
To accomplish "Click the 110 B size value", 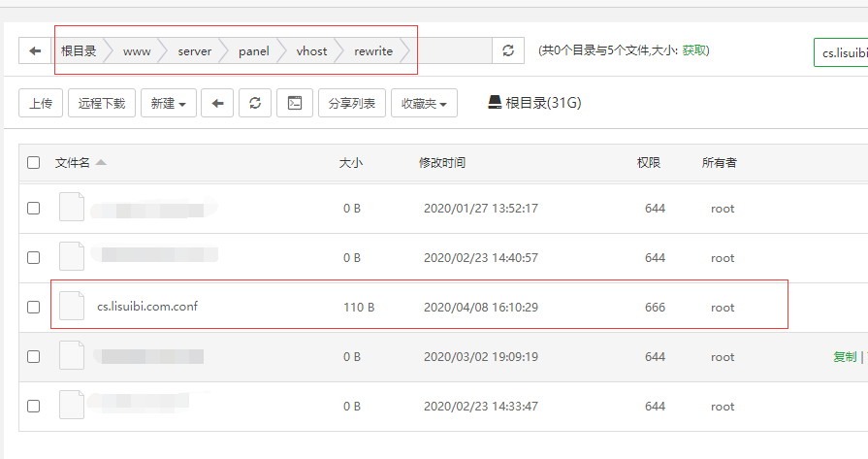I will tap(359, 308).
